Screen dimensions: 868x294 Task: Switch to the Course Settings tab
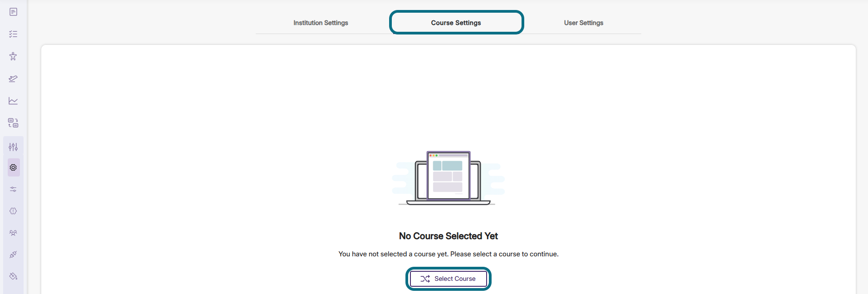tap(456, 23)
